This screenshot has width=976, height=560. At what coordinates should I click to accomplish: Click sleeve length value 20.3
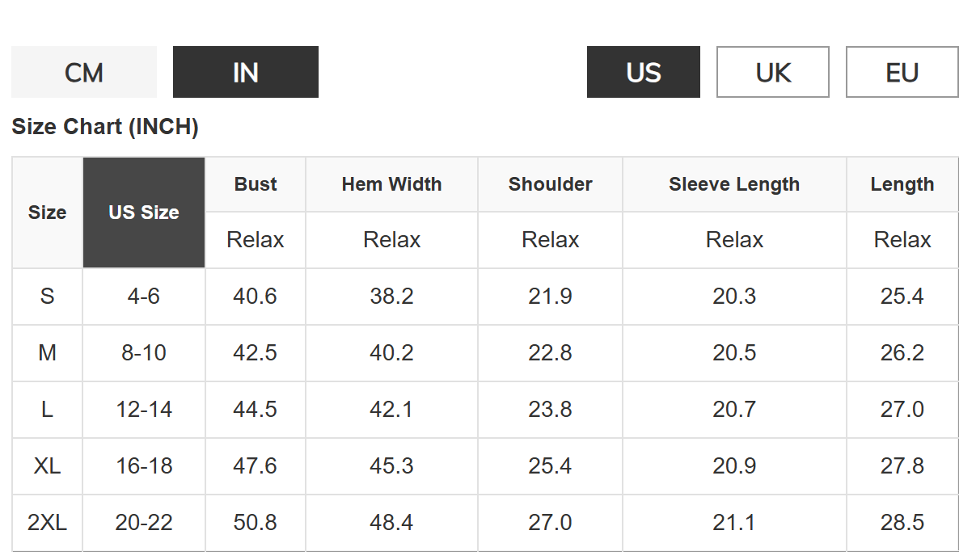click(x=734, y=297)
